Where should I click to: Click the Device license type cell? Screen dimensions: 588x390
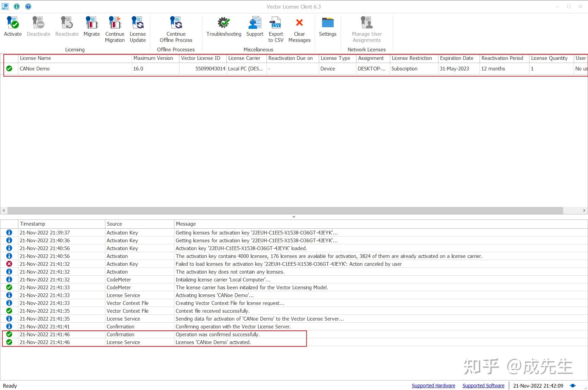pos(338,68)
